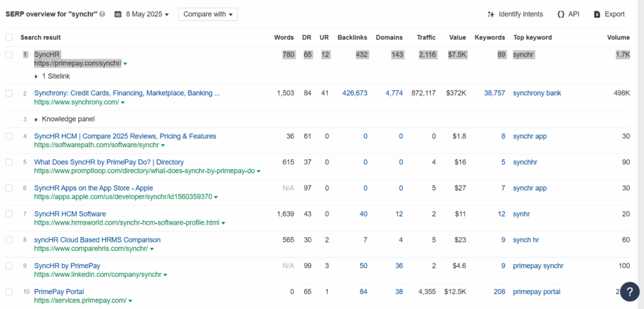Click Synchrony's 426,673 backlinks value
644x309 pixels.
point(355,93)
